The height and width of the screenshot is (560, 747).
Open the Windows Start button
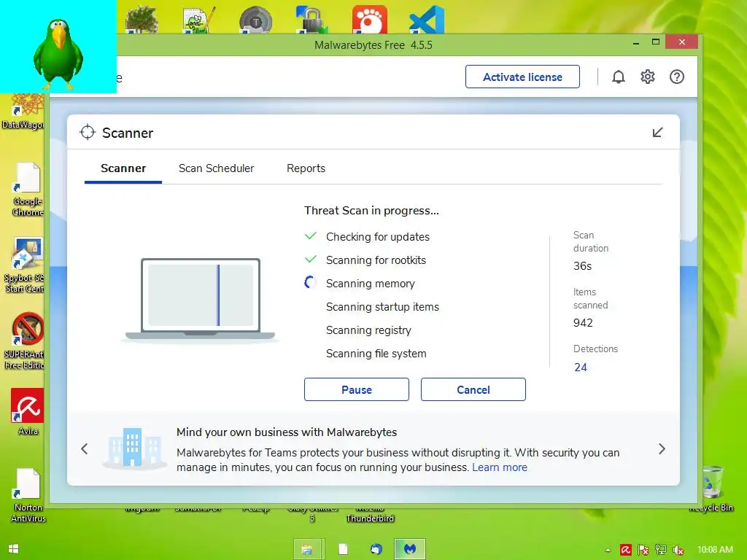click(x=13, y=549)
